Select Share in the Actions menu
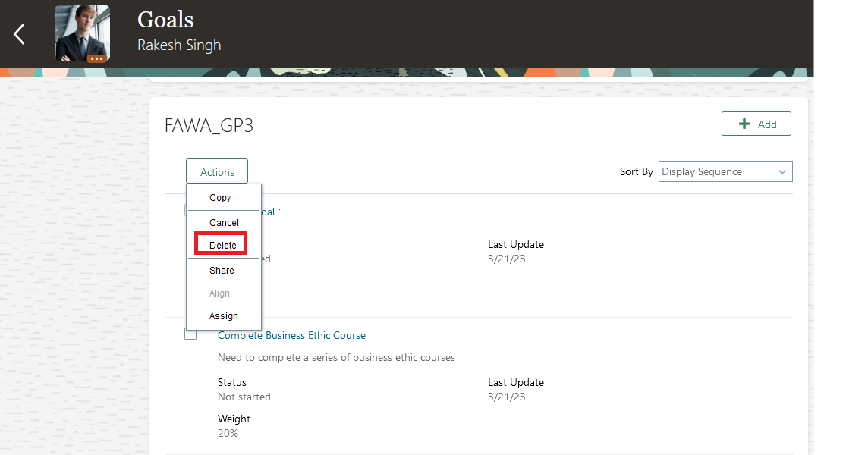Screen dimensions: 868x455 pos(222,270)
